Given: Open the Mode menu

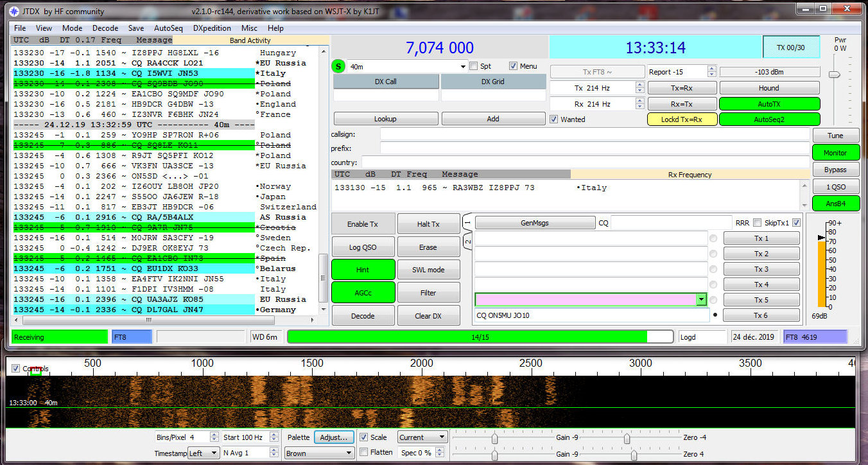Looking at the screenshot, I should 72,28.
